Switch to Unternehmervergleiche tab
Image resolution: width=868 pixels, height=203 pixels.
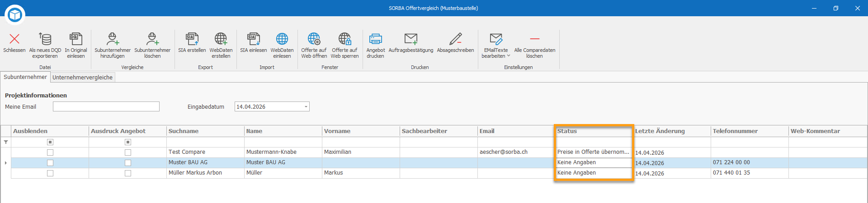[83, 78]
